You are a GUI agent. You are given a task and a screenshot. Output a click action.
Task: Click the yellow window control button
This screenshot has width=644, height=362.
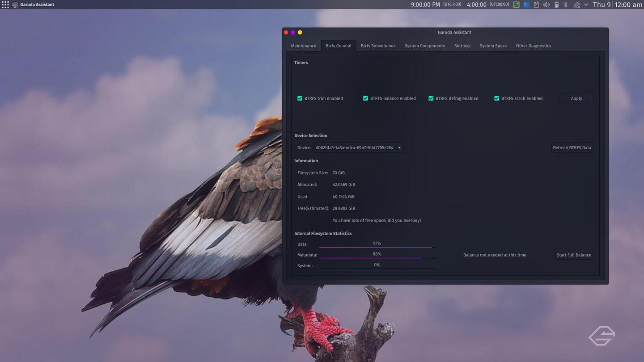click(x=300, y=32)
